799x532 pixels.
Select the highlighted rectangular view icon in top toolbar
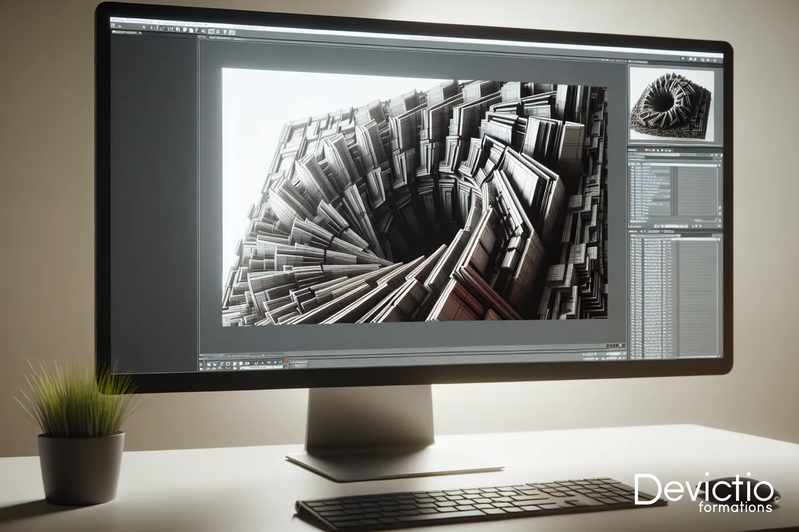click(x=211, y=31)
